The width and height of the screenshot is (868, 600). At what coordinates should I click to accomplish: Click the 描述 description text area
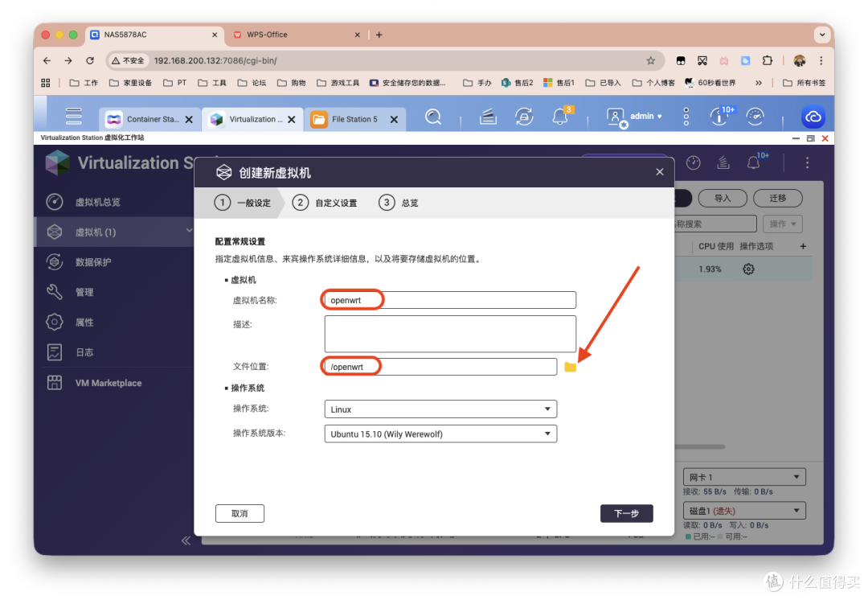(450, 334)
